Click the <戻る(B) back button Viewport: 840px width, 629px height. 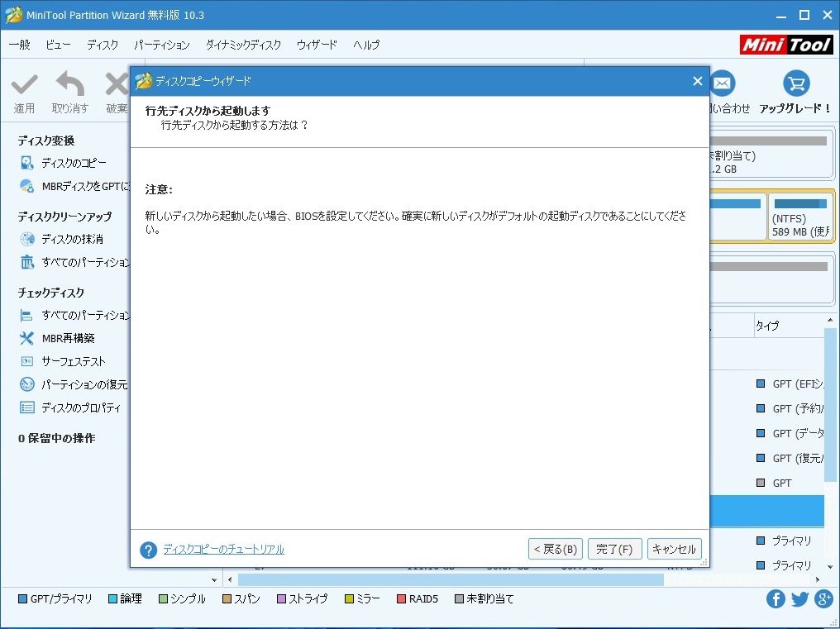point(556,549)
